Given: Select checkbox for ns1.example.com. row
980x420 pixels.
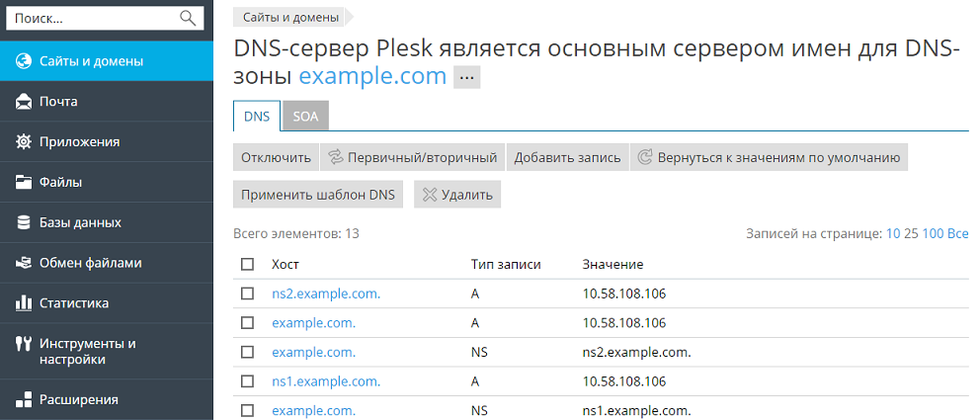Looking at the screenshot, I should coord(247,381).
